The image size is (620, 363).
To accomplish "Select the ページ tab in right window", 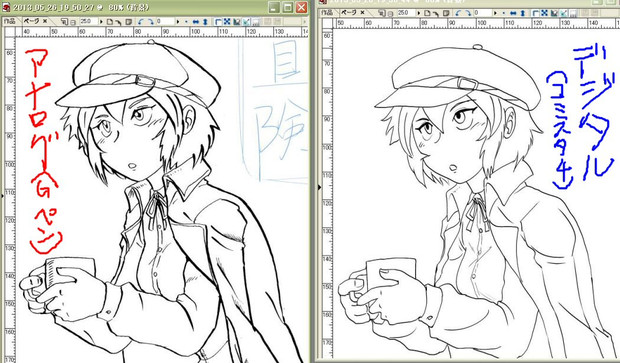I will click(x=349, y=12).
